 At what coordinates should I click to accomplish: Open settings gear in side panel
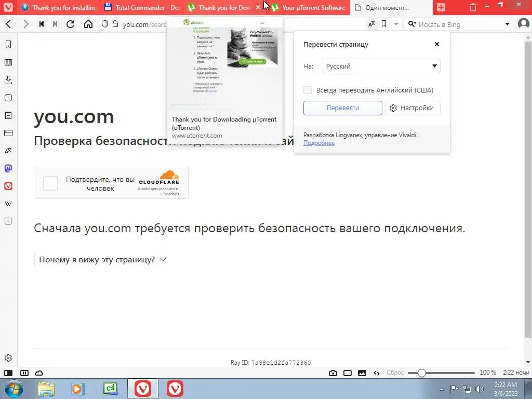pyautogui.click(x=8, y=358)
